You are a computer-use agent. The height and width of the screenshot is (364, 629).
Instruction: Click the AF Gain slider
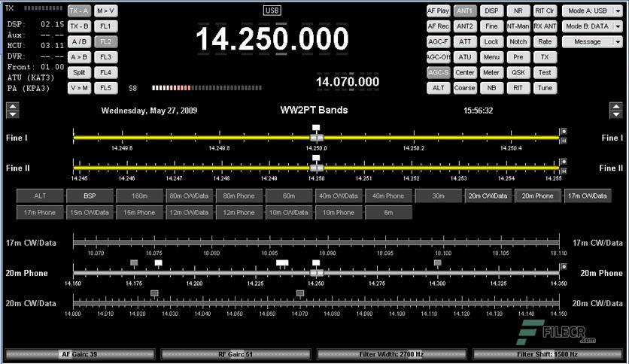(80, 354)
